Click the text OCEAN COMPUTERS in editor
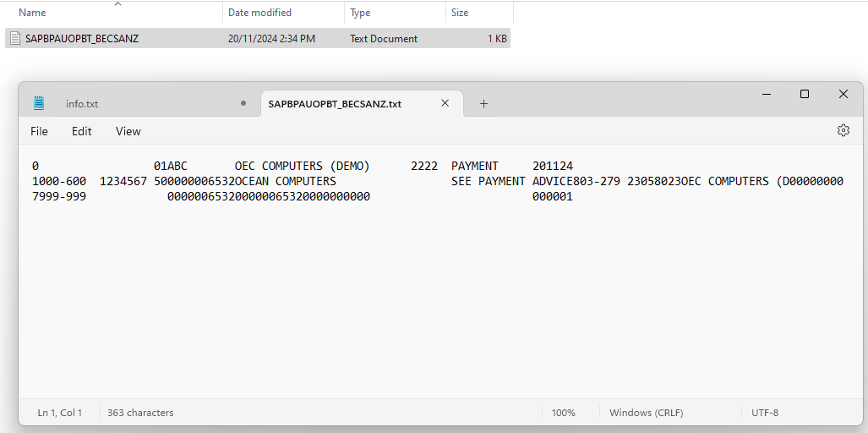This screenshot has height=433, width=868. point(285,181)
